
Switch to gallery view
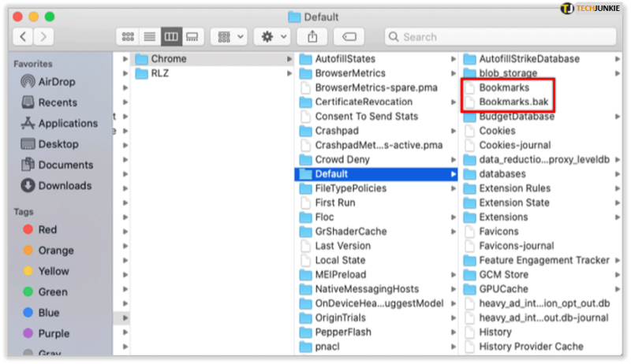pos(192,37)
